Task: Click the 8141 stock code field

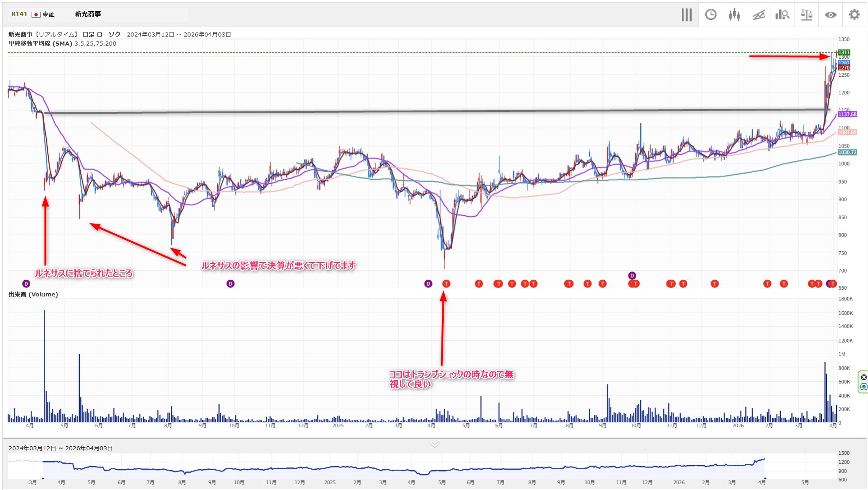Action: tap(19, 14)
